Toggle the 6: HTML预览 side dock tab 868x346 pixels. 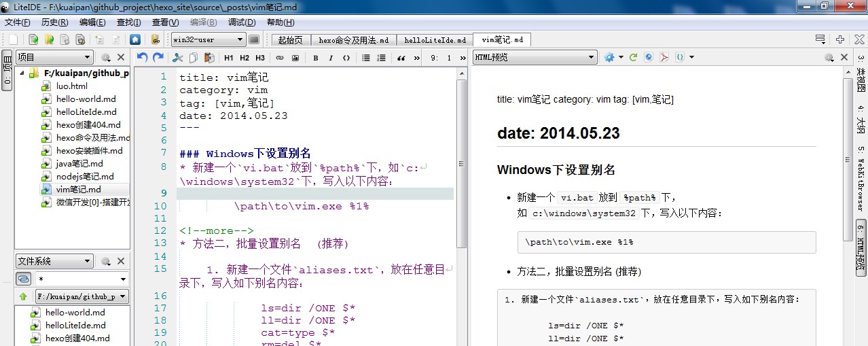861,247
